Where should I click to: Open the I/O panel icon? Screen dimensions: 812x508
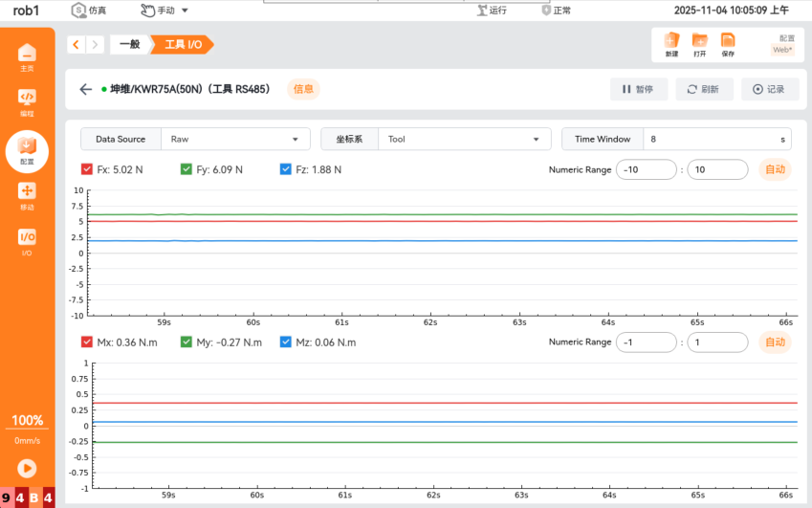pos(27,240)
